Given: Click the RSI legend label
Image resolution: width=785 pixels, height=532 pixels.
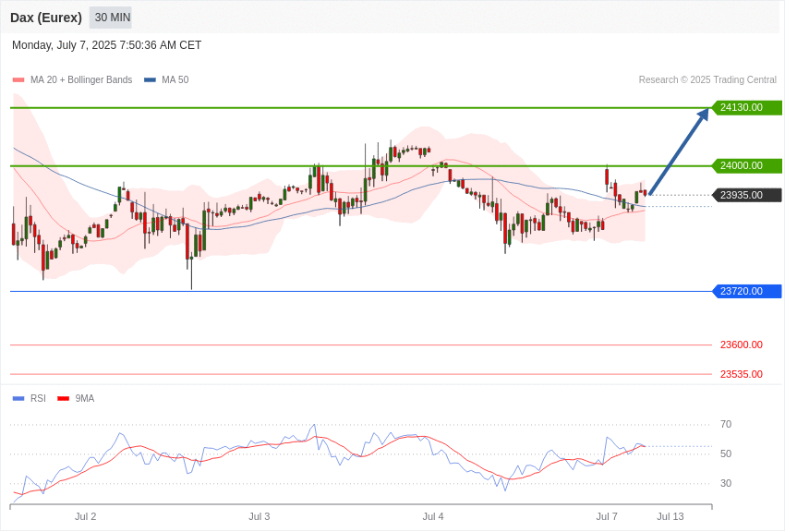Looking at the screenshot, I should click(38, 398).
